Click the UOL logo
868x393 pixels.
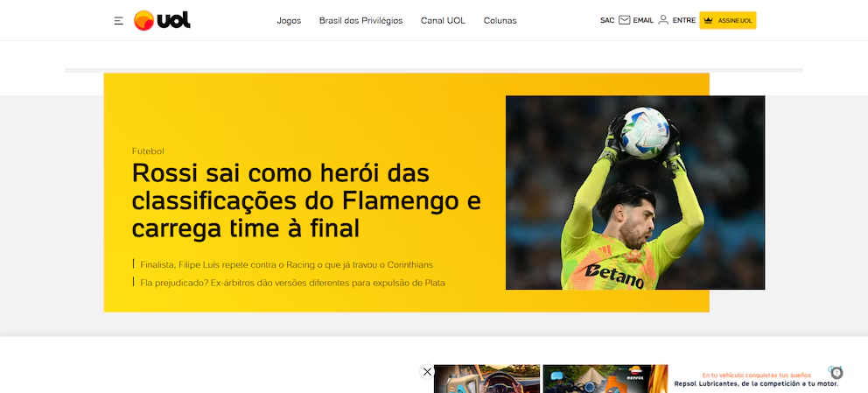pyautogui.click(x=162, y=20)
